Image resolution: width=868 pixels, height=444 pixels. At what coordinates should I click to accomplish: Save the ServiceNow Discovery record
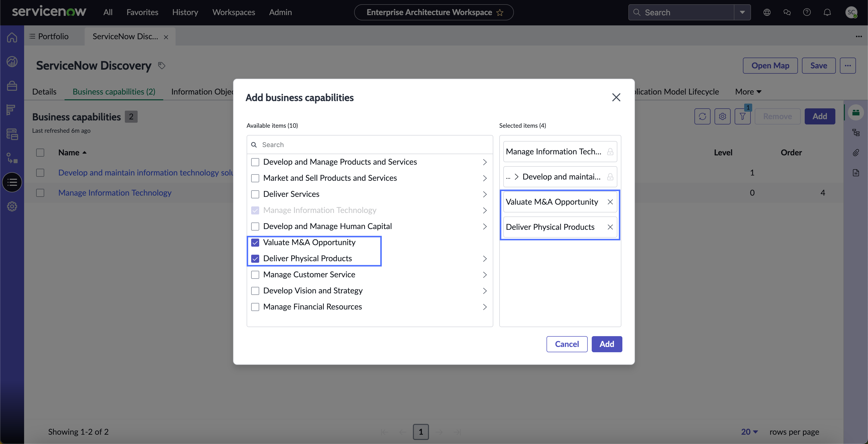[x=819, y=65]
